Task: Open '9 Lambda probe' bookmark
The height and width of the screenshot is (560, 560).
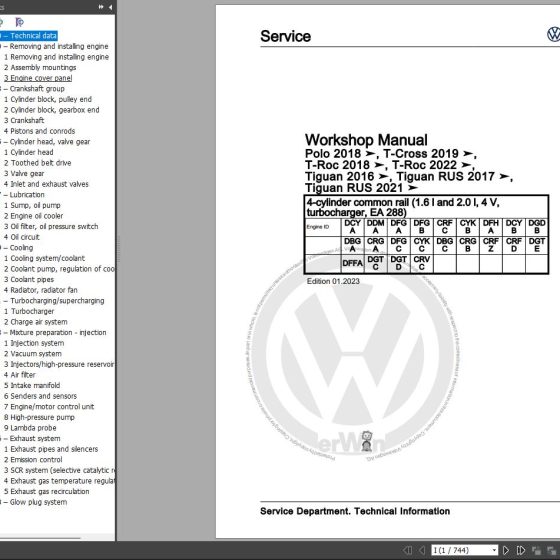Action: pyautogui.click(x=30, y=428)
